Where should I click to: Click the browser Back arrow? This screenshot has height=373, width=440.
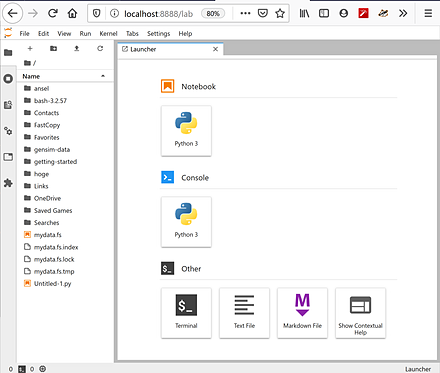(13, 13)
